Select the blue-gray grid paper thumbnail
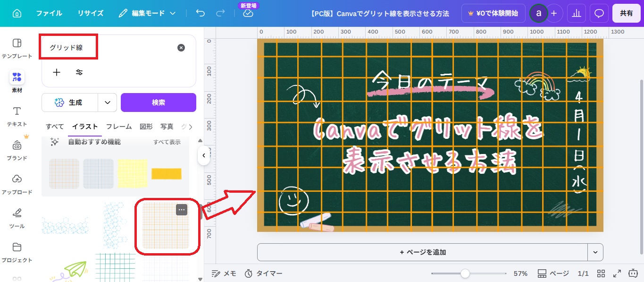This screenshot has width=644, height=282. (98, 174)
